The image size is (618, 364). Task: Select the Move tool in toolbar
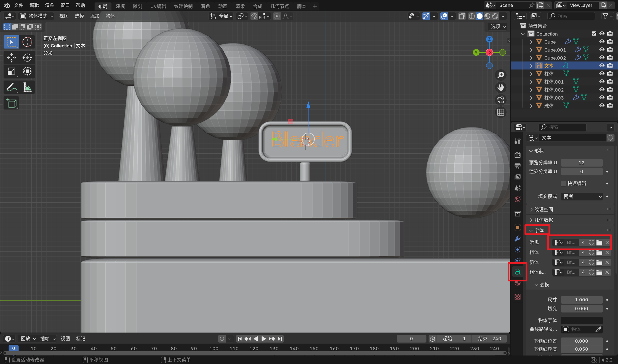[x=11, y=58]
